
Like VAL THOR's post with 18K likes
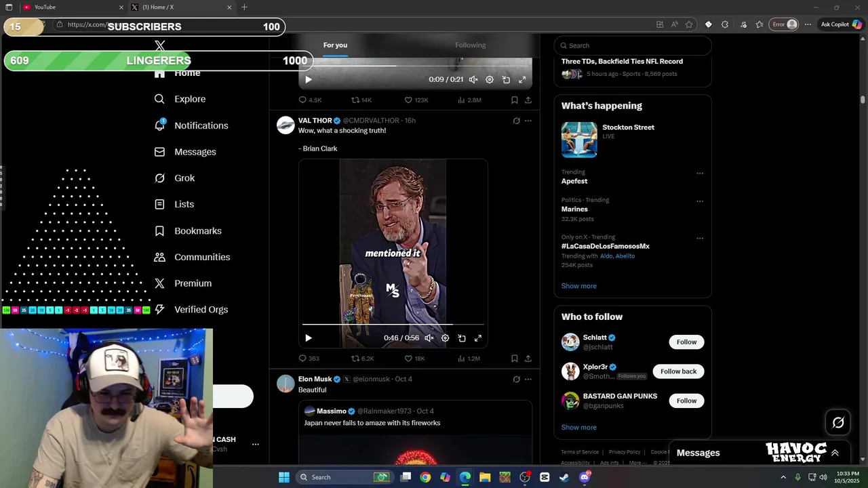(414, 359)
